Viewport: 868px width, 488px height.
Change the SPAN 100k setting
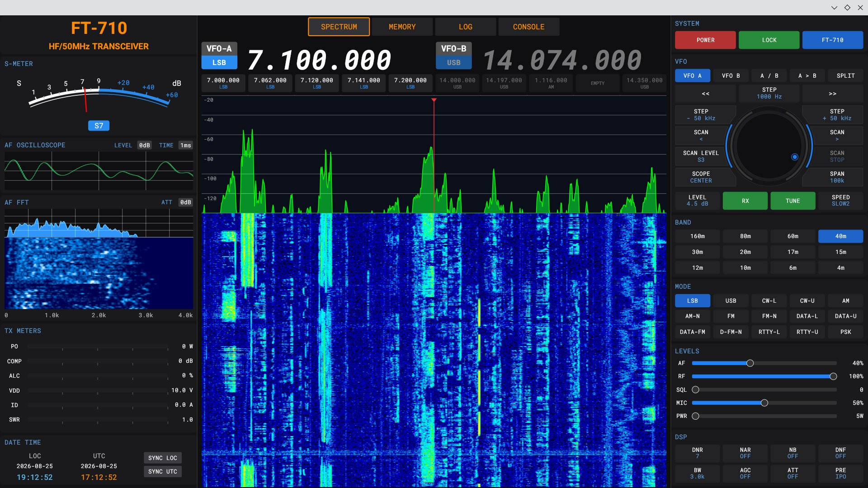(837, 177)
